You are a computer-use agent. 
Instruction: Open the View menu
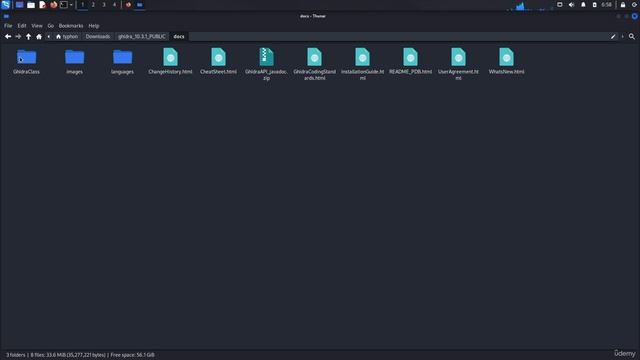37,26
